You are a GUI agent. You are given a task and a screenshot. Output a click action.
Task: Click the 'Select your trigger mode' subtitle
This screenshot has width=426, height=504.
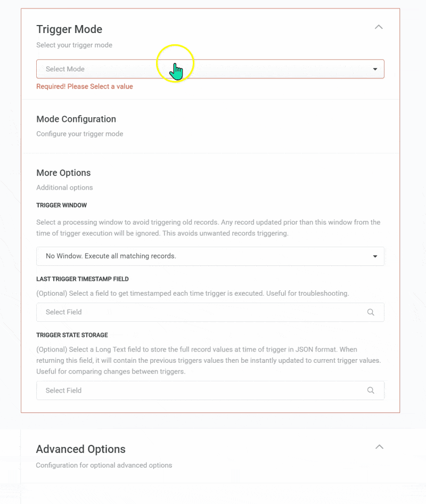point(74,45)
